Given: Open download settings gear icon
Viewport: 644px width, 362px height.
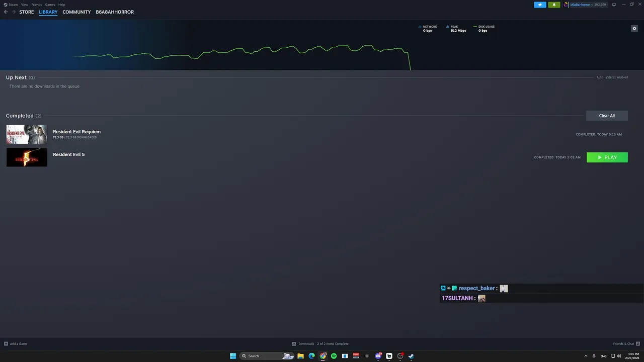Looking at the screenshot, I should pos(634,28).
